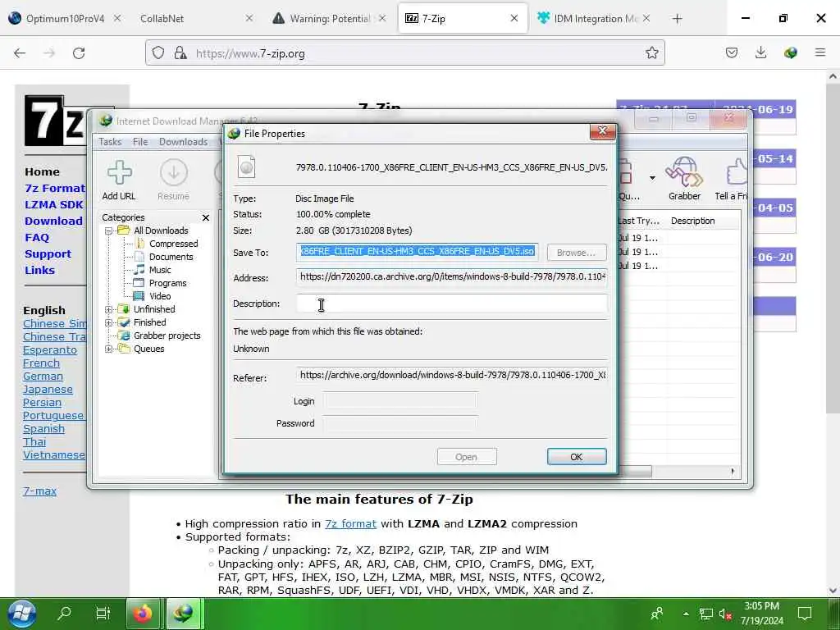This screenshot has width=840, height=630.
Task: Click the tracking protection shield icon
Action: 158,53
